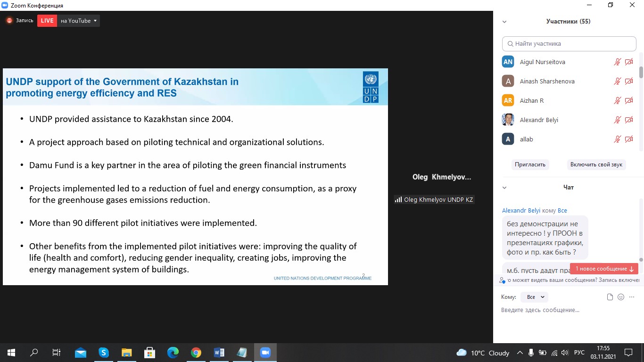Click the Zoom icon on the taskbar
Screen dimensions: 644x362
click(x=265, y=353)
